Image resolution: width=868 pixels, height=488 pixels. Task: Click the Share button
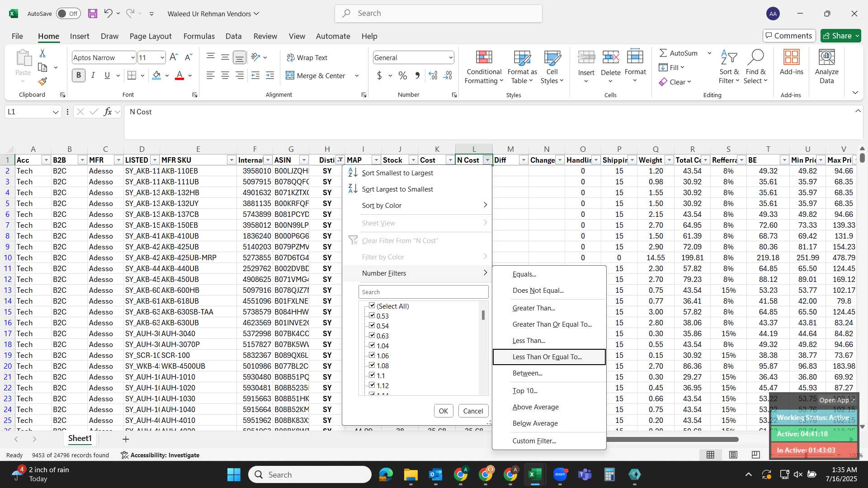[840, 36]
